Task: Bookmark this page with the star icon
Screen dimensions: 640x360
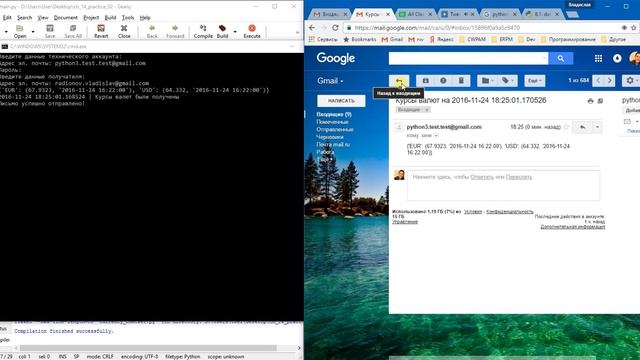Action: click(633, 28)
